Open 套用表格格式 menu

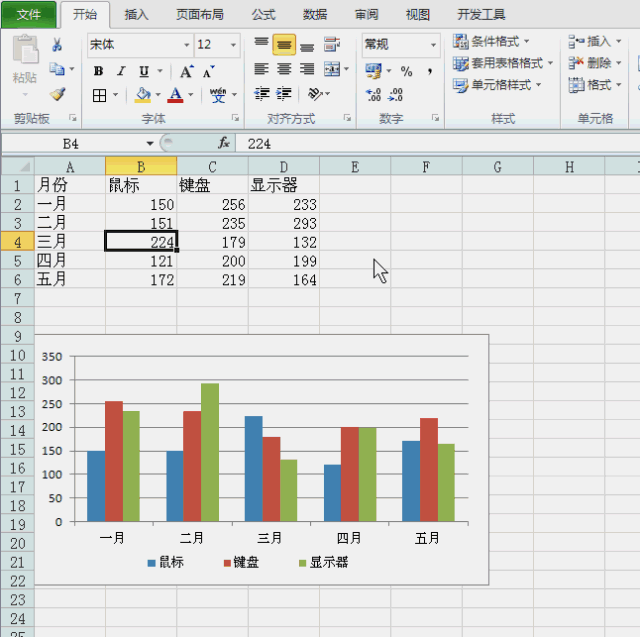pyautogui.click(x=503, y=63)
